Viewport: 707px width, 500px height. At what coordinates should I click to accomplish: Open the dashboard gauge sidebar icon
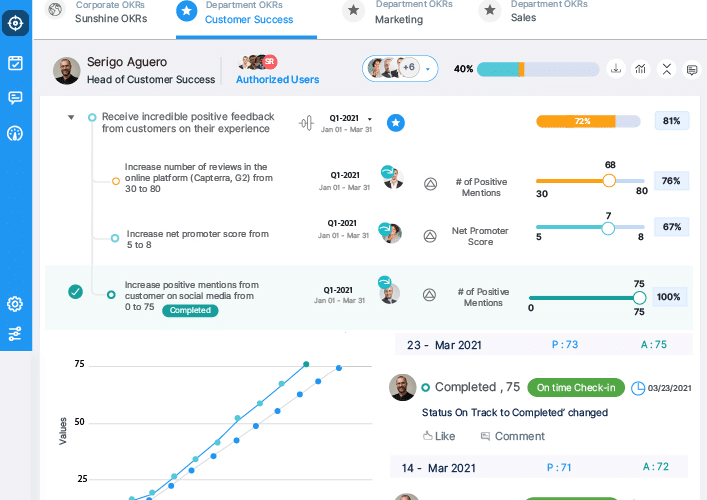(x=15, y=133)
